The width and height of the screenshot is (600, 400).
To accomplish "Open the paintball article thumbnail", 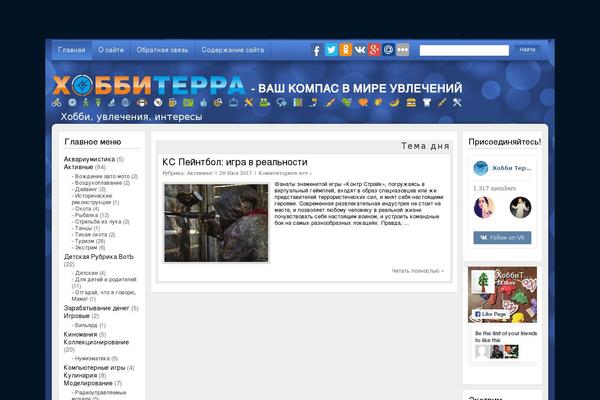I will point(216,223).
